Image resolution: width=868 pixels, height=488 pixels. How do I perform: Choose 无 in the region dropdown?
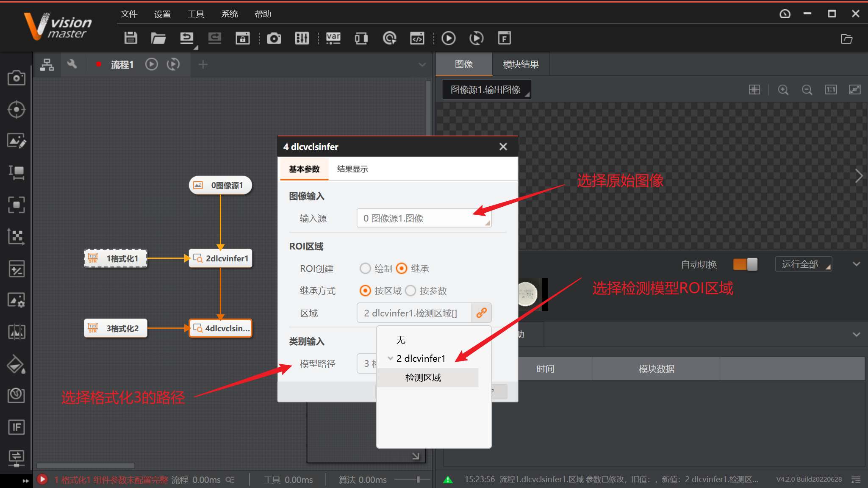[x=401, y=340]
